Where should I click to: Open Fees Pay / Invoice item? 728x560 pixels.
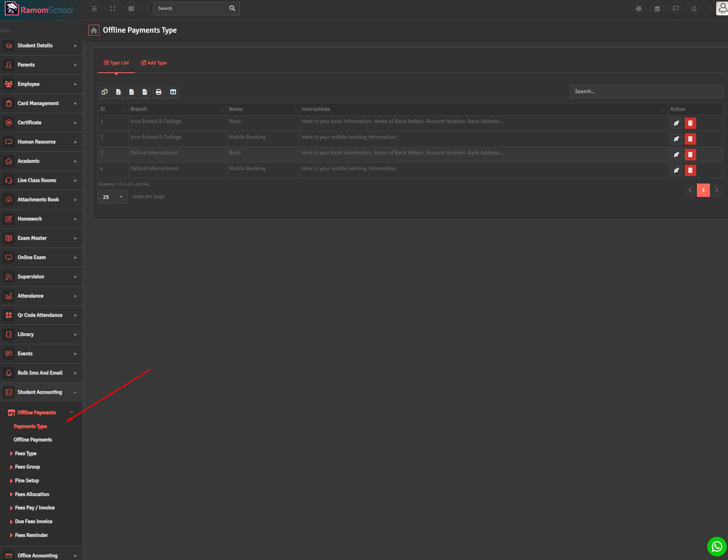(x=35, y=508)
